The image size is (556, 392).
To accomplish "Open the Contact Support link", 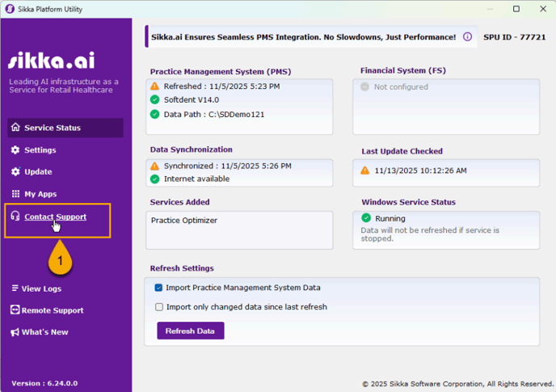I will pos(55,217).
